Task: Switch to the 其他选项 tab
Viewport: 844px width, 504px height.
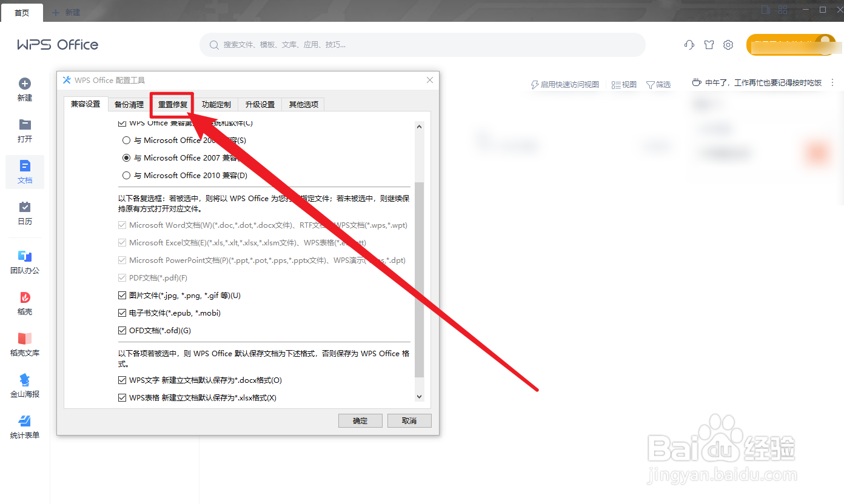Action: (304, 105)
